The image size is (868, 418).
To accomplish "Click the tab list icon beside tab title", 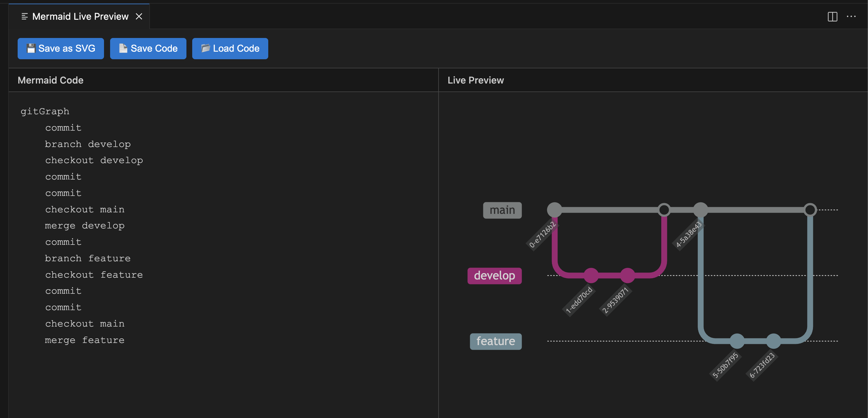I will (x=24, y=16).
